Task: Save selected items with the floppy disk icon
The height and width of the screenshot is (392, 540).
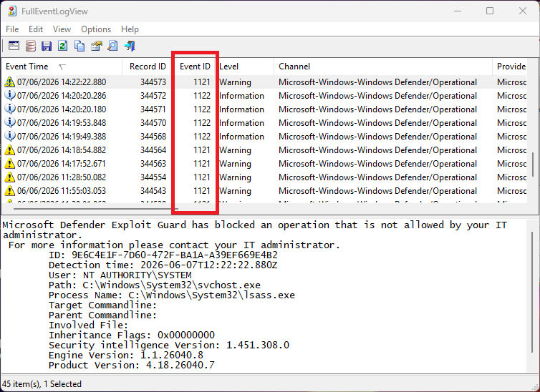Action: pos(47,46)
